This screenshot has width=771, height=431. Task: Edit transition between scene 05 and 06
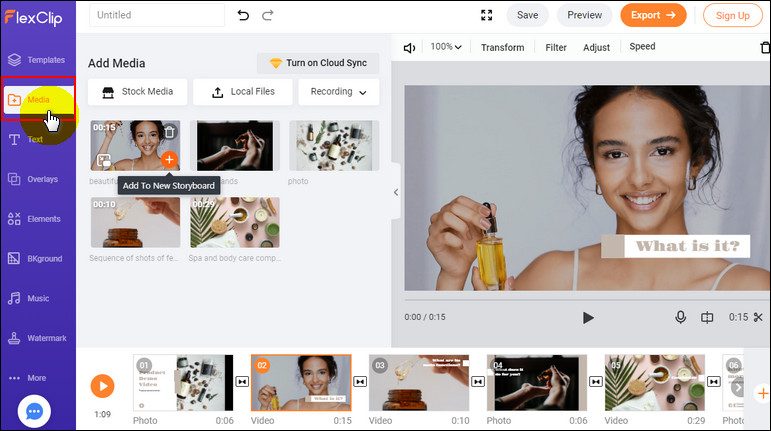[713, 381]
